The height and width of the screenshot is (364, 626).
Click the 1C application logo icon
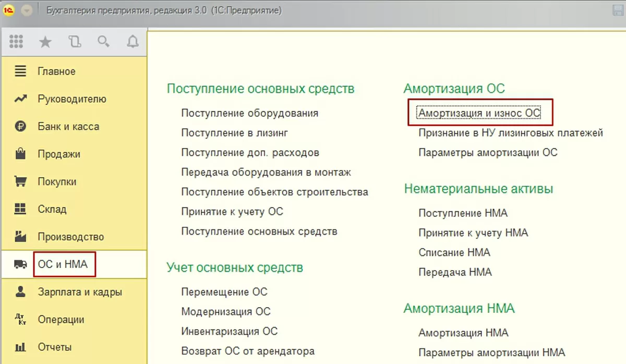(x=9, y=10)
